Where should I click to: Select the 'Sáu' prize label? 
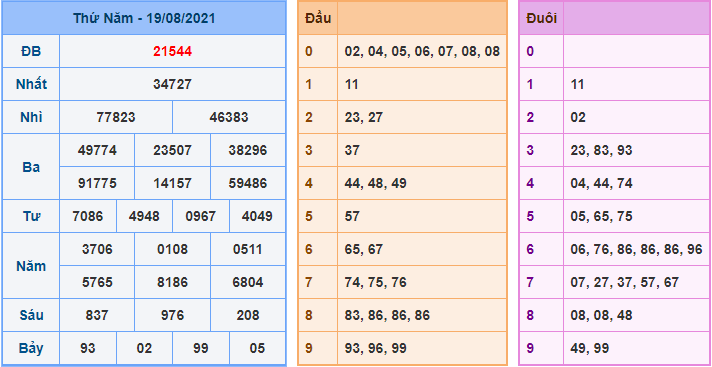click(x=31, y=315)
